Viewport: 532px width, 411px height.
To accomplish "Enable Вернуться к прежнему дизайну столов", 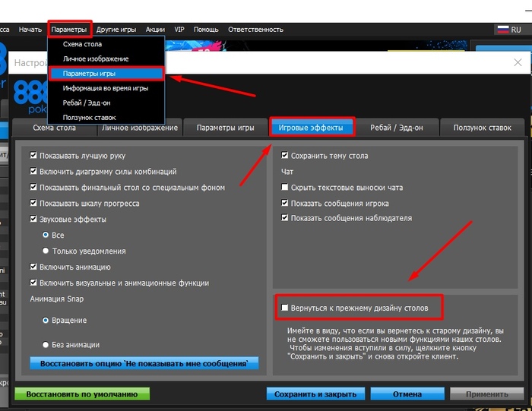I will pos(285,308).
